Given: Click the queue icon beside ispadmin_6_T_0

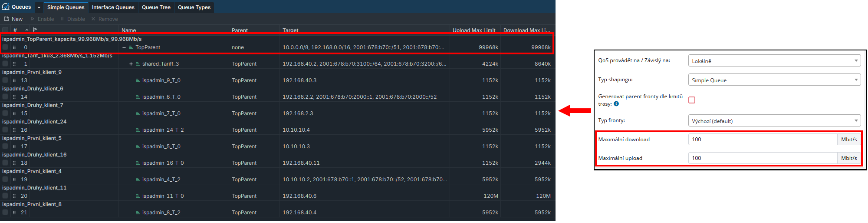Looking at the screenshot, I should tap(138, 97).
